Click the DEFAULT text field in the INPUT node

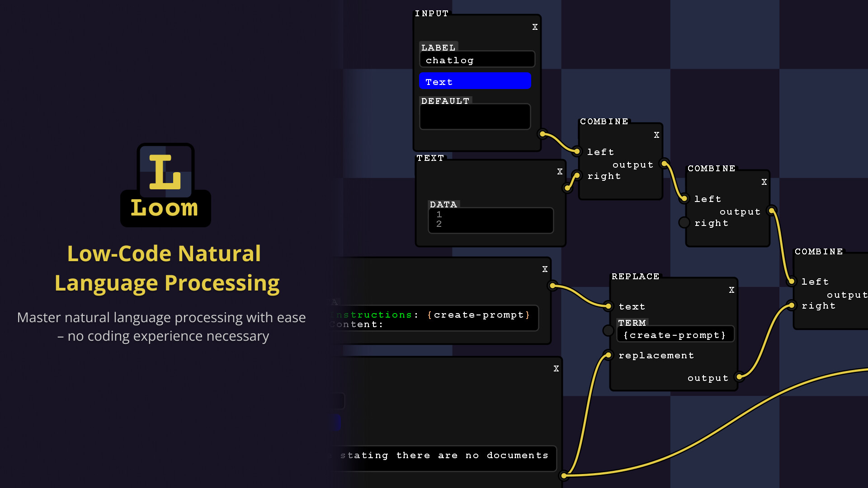(x=475, y=117)
